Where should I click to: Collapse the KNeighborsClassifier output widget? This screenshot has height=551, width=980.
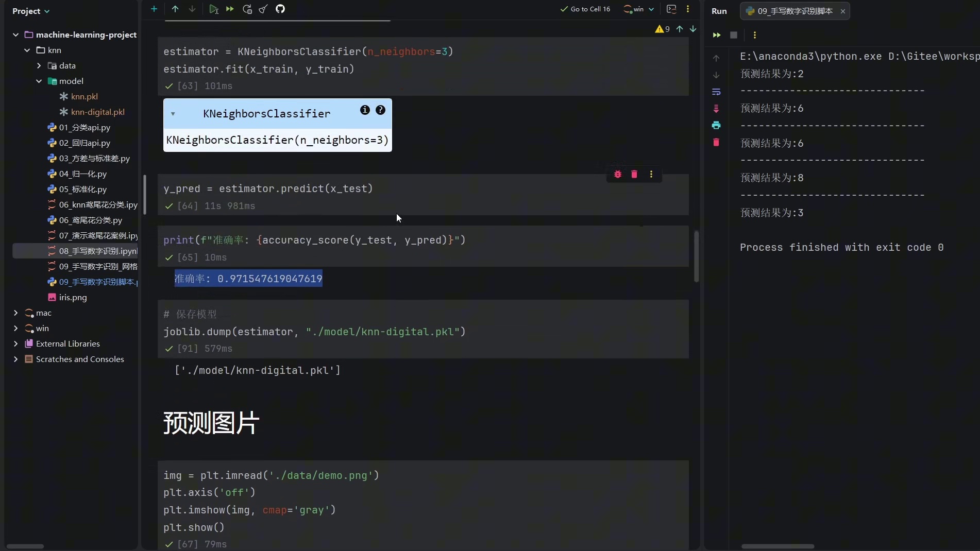(x=173, y=114)
